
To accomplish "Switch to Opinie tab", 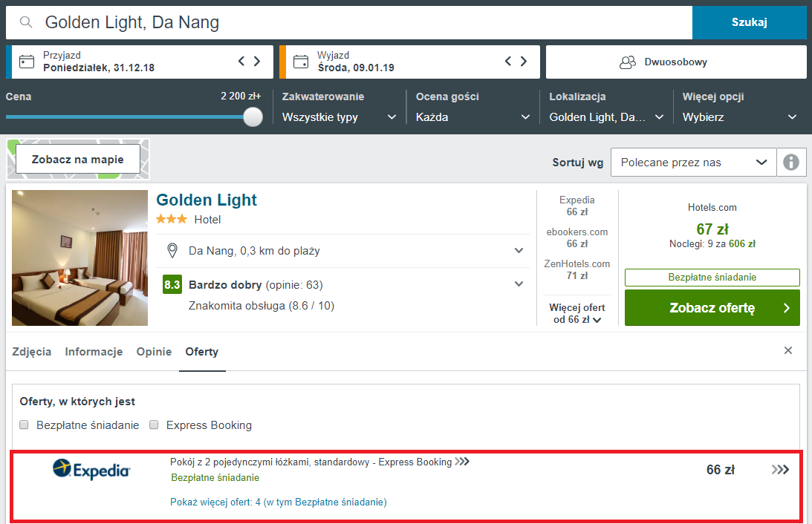I will pos(154,352).
